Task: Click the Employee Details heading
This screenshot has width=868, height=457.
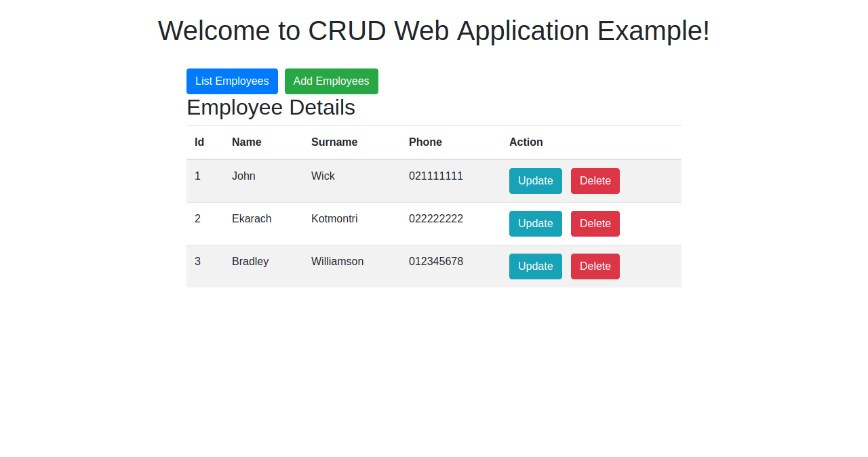Action: pos(271,107)
